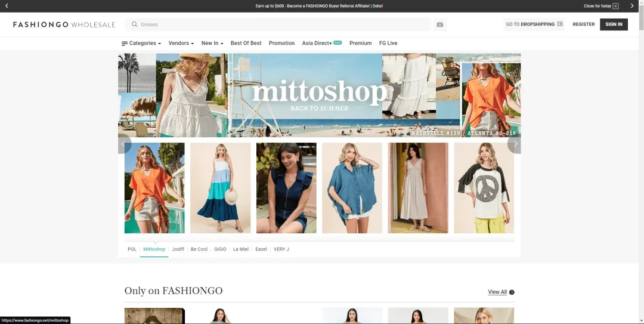The image size is (644, 324).
Task: Click the SIGN IN button
Action: pyautogui.click(x=614, y=24)
